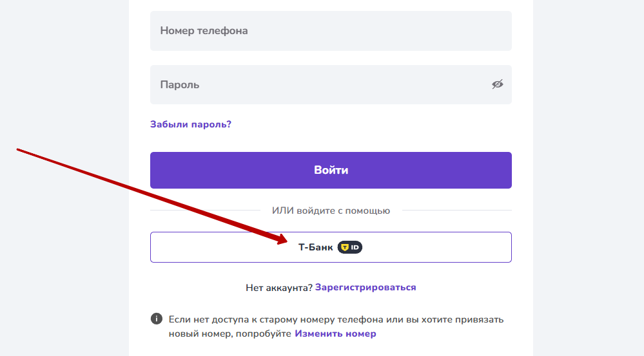This screenshot has width=644, height=356.
Task: Click the yellow T shield logo
Action: coord(345,247)
